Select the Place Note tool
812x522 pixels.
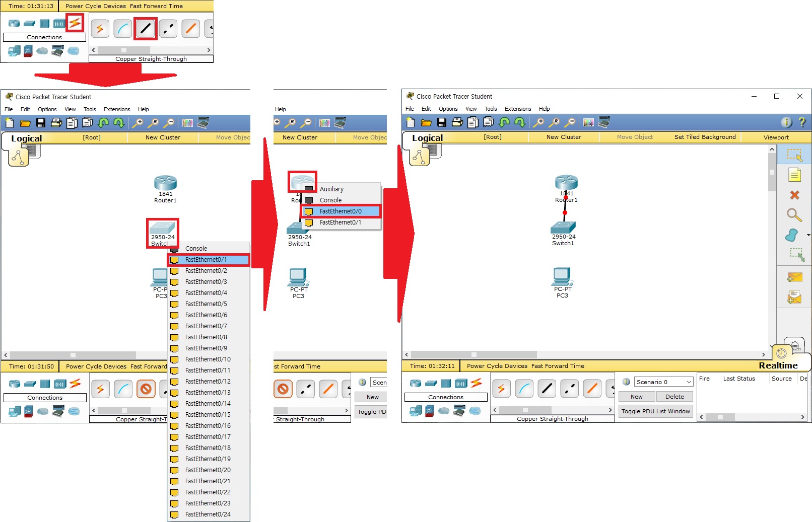click(794, 175)
